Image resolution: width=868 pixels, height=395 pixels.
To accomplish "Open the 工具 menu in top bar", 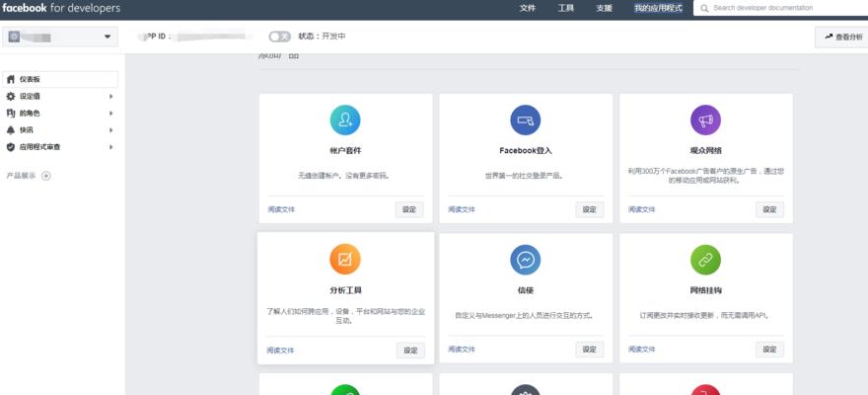I will coord(566,8).
